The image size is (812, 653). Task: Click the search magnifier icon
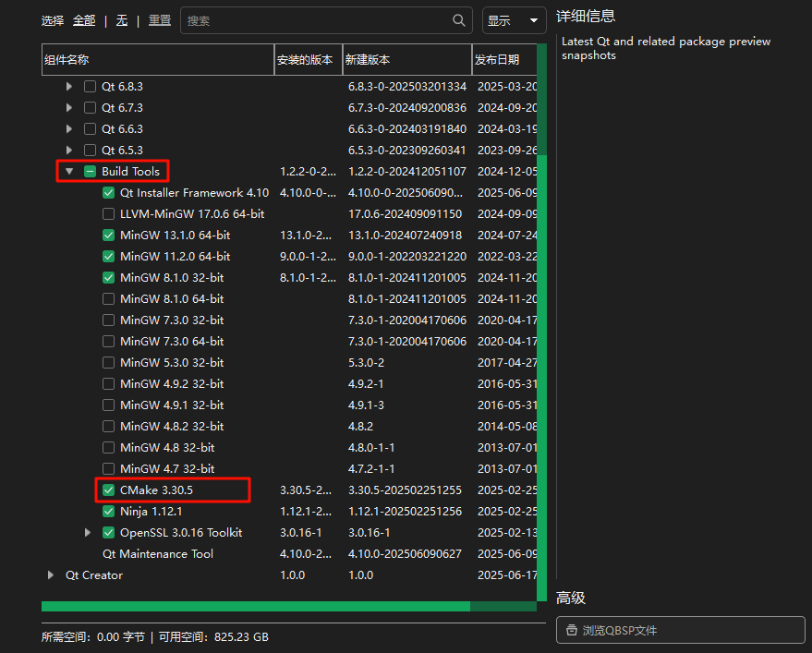click(459, 20)
